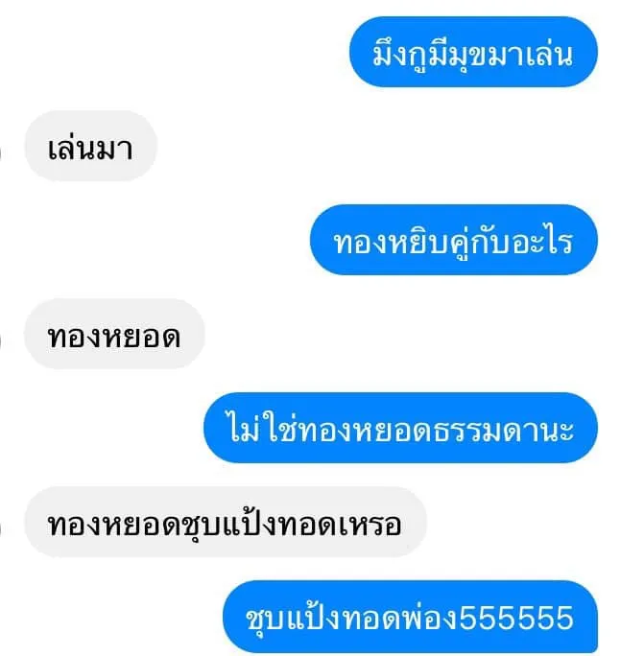
Task: Click sender avatar edge beside 'เล่นมา'
Action: coord(1,153)
